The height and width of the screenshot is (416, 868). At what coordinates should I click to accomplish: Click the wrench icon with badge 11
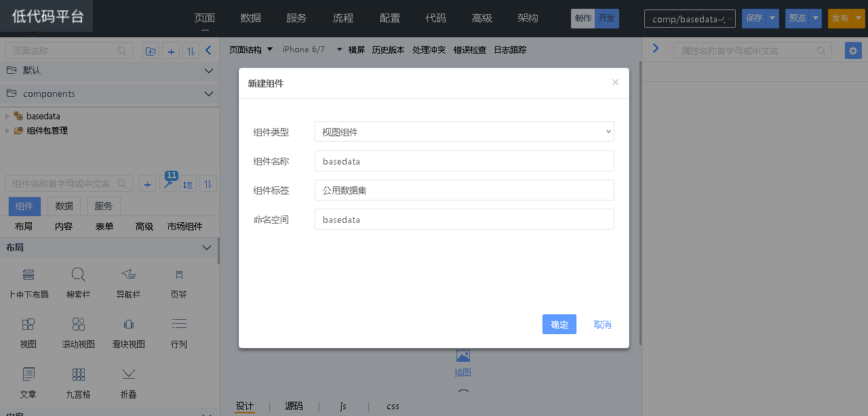[168, 184]
